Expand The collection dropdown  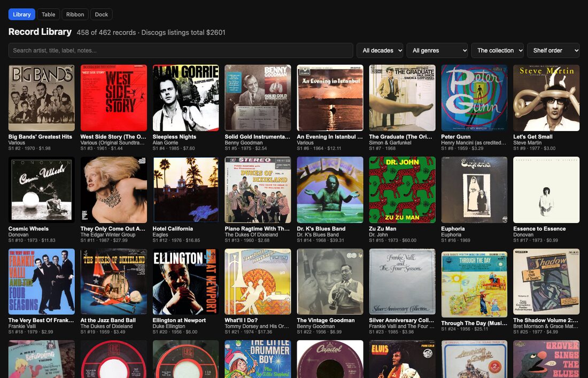[x=498, y=50]
